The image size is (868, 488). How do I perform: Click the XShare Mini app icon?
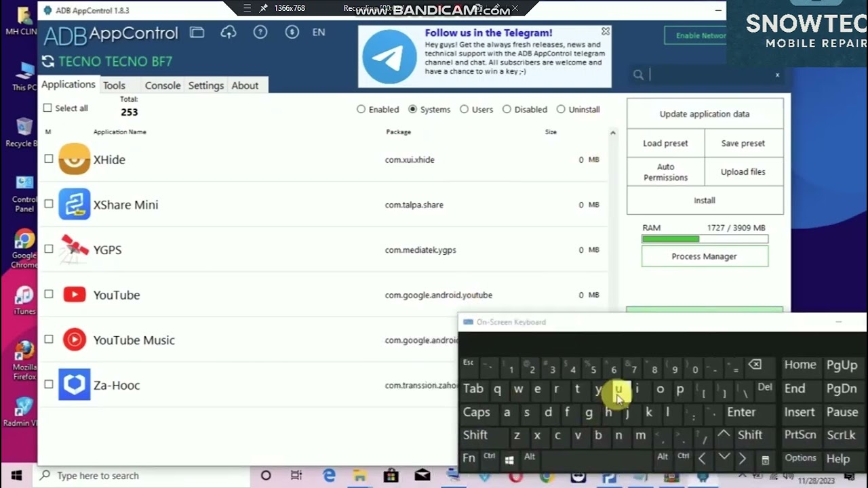[74, 204]
